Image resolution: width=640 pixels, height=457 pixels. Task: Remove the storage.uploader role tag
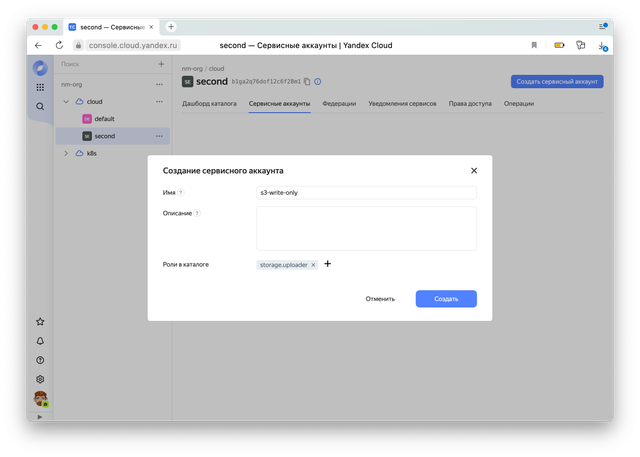[x=313, y=265]
